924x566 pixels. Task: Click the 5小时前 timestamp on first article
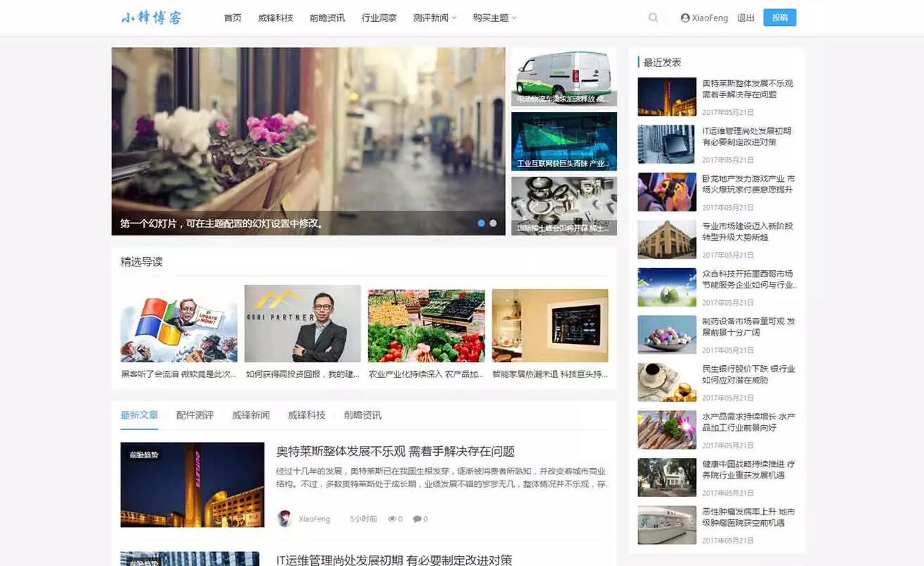(363, 519)
